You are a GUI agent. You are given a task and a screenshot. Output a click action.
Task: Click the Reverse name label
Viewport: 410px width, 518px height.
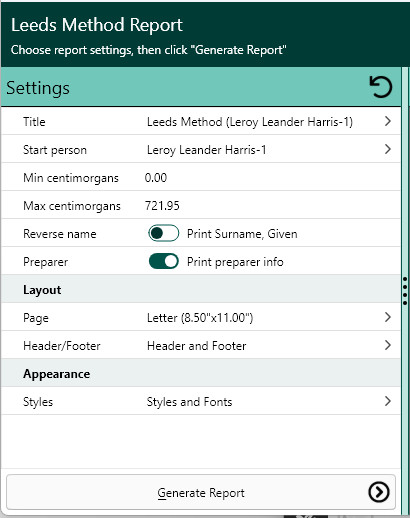click(x=60, y=234)
